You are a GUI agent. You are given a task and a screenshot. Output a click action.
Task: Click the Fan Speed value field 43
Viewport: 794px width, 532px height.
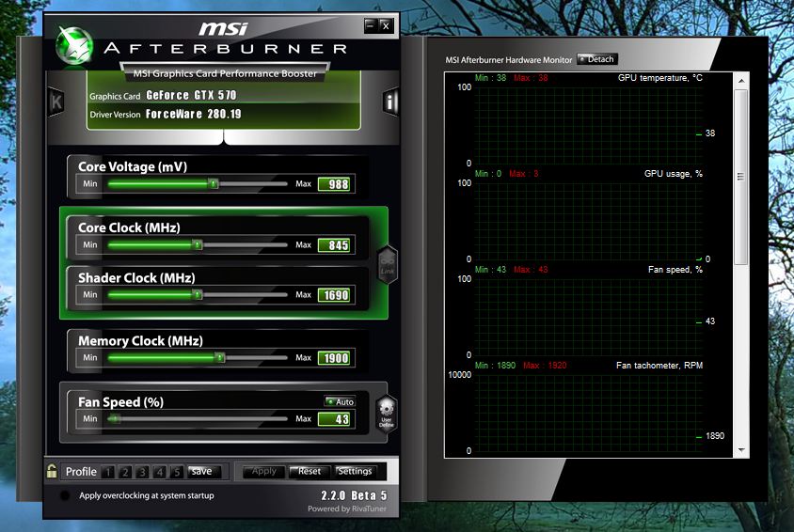[x=334, y=419]
